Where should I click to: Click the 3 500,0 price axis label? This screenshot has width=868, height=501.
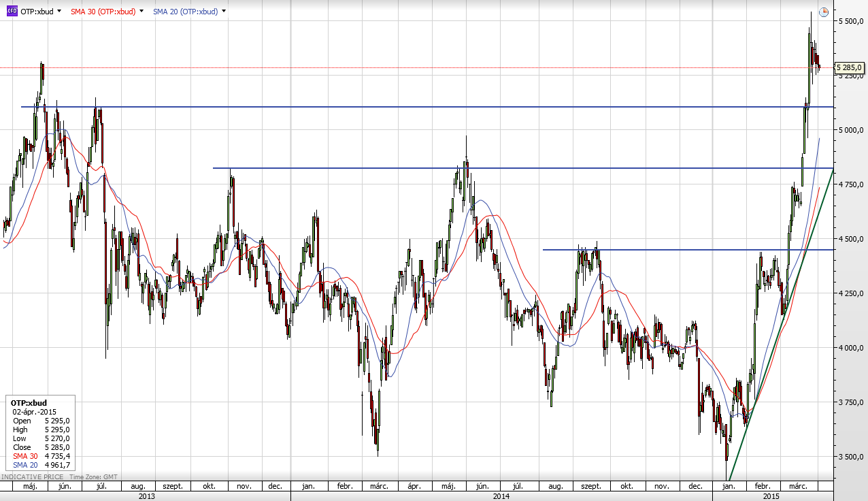pos(851,457)
